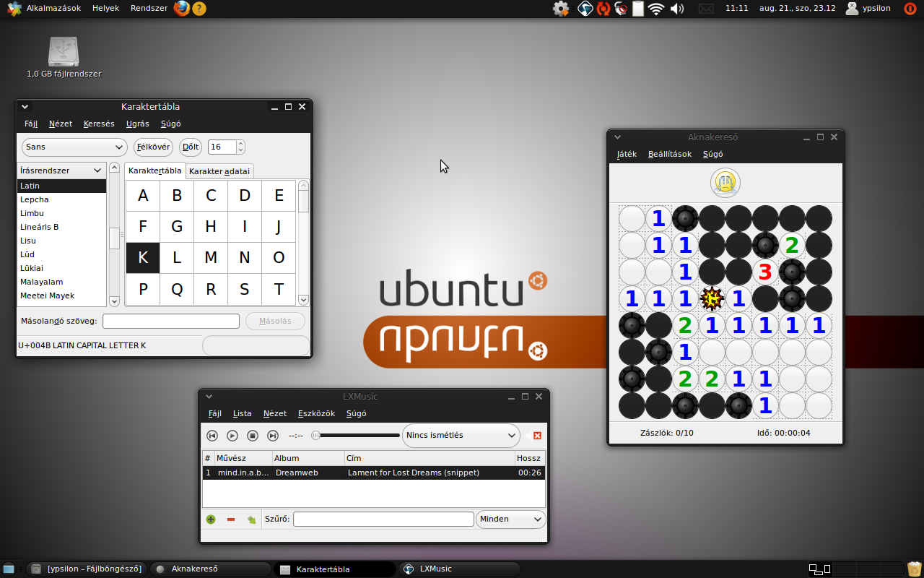Open the Lista menu in LXMusic
This screenshot has width=924, height=578.
pos(243,413)
